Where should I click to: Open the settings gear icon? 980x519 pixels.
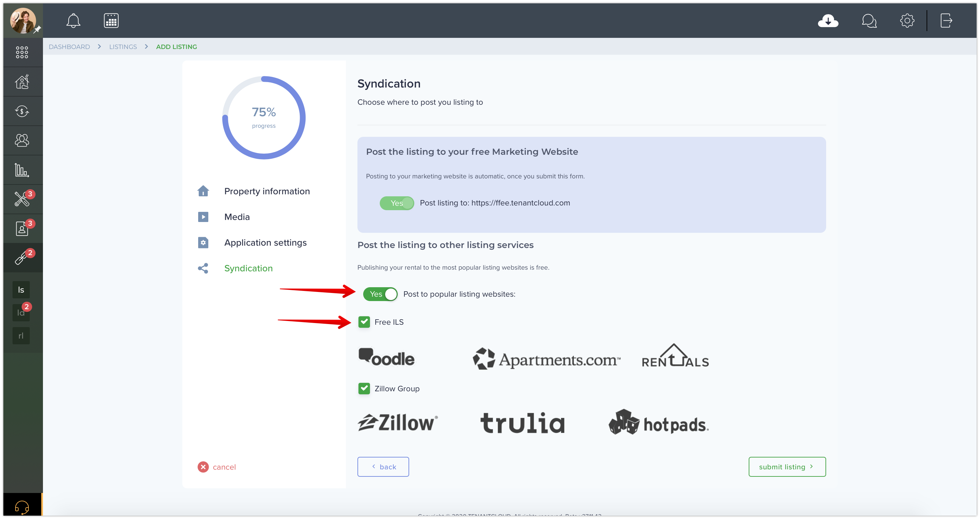pyautogui.click(x=907, y=21)
